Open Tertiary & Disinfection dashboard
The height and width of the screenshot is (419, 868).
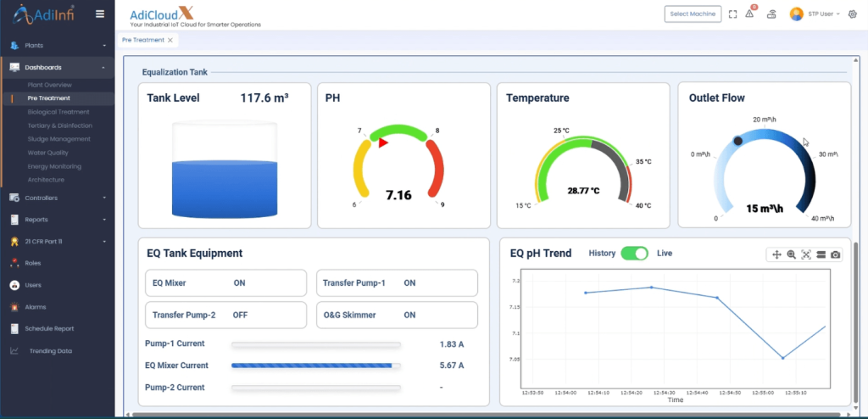60,126
